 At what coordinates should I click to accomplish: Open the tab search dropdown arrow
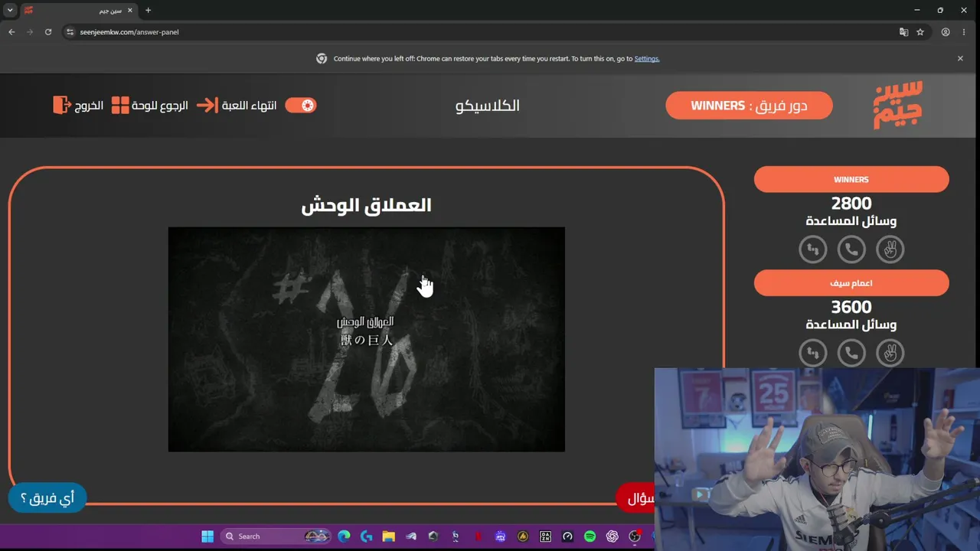[10, 10]
